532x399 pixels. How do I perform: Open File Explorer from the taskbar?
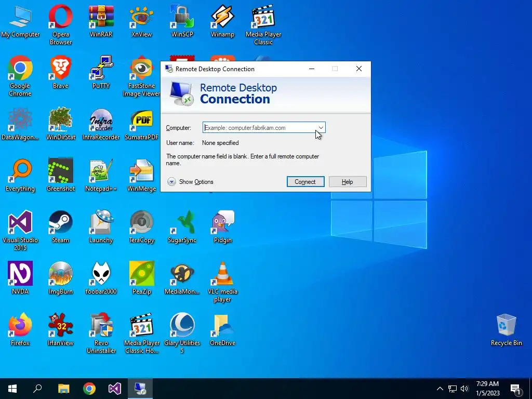(63, 389)
